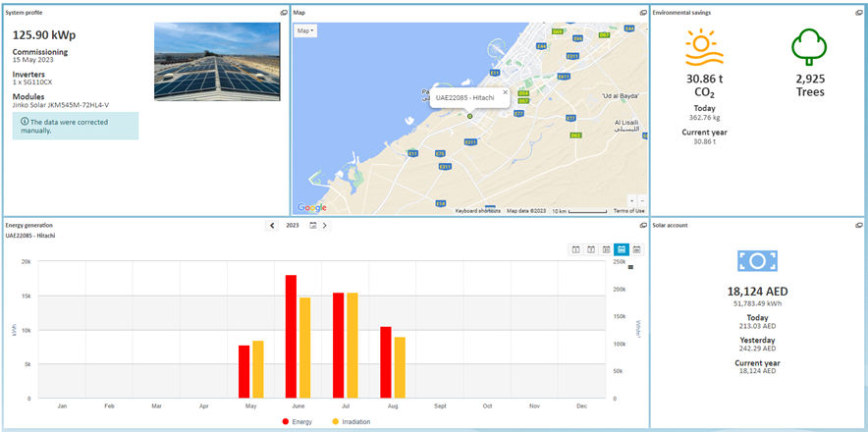This screenshot has width=868, height=432.
Task: Click the info icon in corrected data notice
Action: 25,122
